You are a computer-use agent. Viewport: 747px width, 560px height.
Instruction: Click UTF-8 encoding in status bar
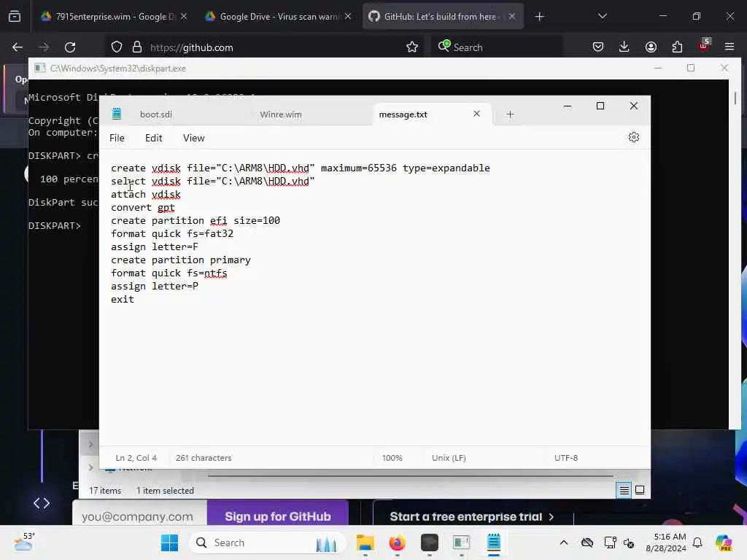pyautogui.click(x=566, y=458)
